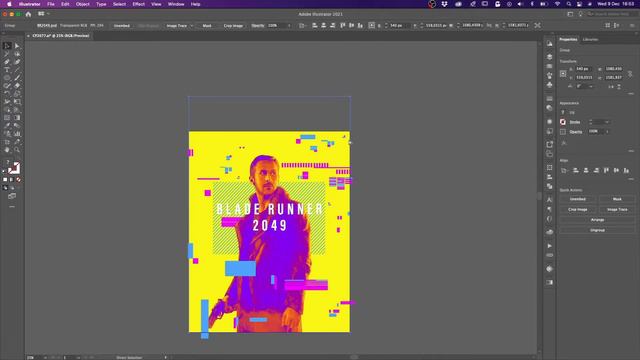Click the Home icon in the title bar
Image resolution: width=640 pixels, height=360 pixels.
tap(28, 14)
